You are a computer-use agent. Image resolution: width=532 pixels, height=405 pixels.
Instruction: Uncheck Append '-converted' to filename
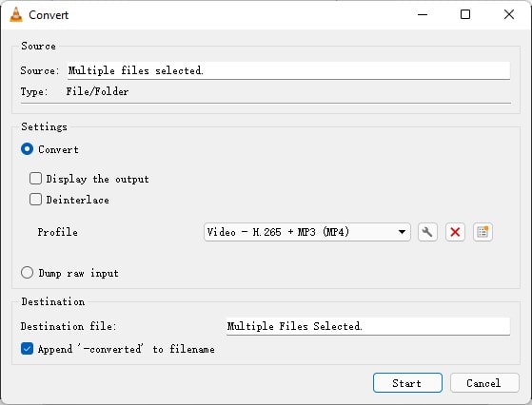[28, 349]
